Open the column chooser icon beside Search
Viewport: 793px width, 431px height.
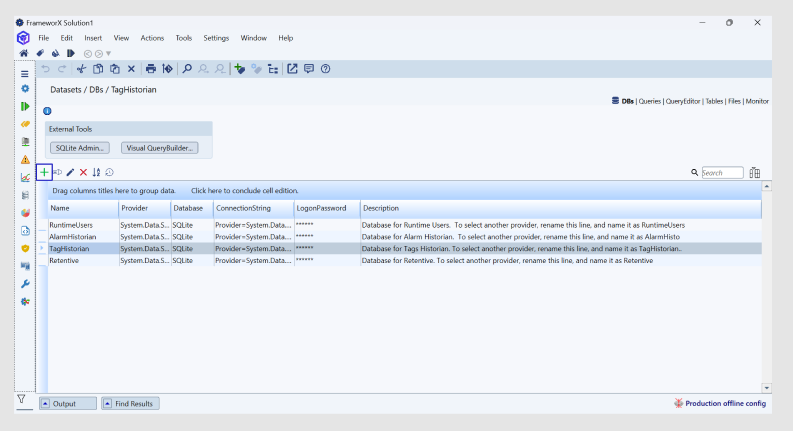(x=755, y=173)
